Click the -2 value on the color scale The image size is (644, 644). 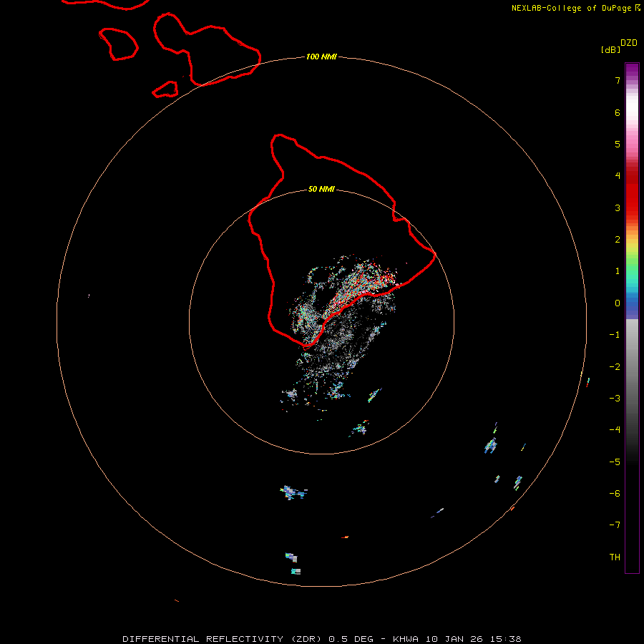[615, 367]
